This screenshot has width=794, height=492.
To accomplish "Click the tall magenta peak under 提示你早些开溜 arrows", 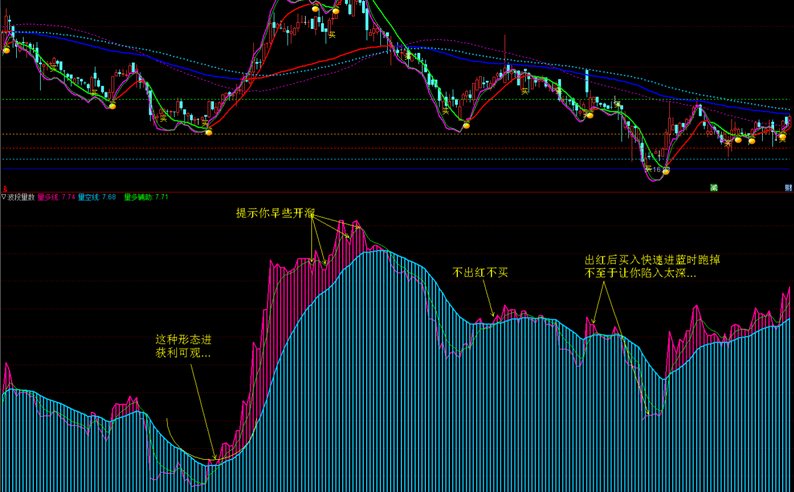I will [x=342, y=225].
